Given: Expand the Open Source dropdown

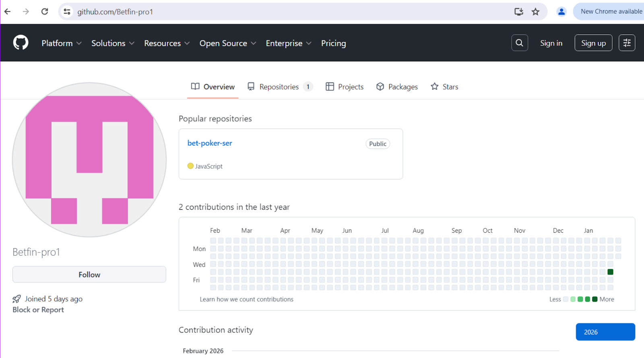Looking at the screenshot, I should tap(228, 43).
